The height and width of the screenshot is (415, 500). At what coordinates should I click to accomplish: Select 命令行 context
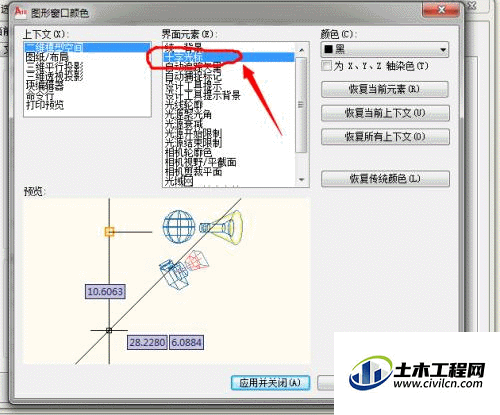pyautogui.click(x=87, y=95)
